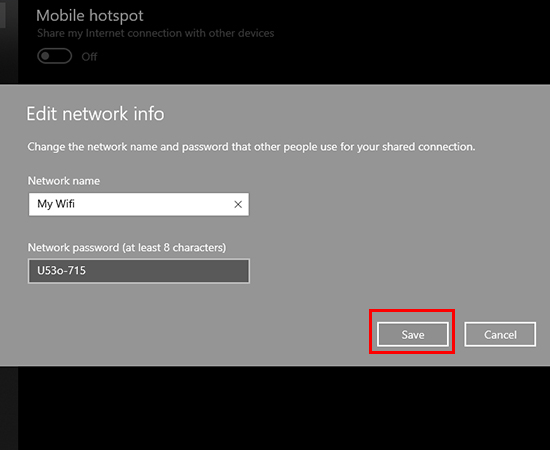Focus the Network password field
Viewport: 550px width, 450px height.
pyautogui.click(x=139, y=271)
